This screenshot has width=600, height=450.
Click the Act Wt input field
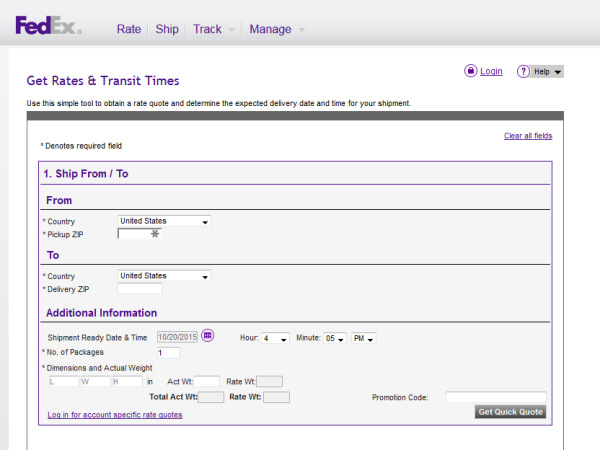[207, 382]
